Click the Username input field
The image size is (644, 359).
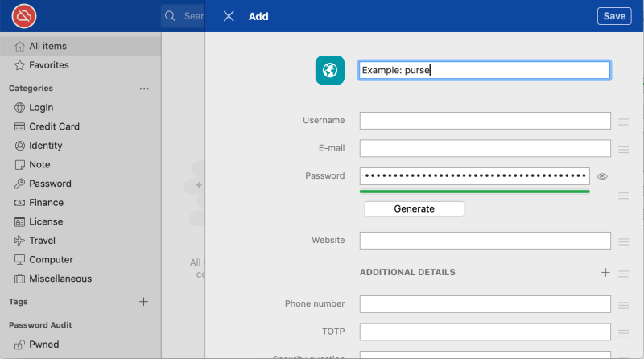[485, 121]
